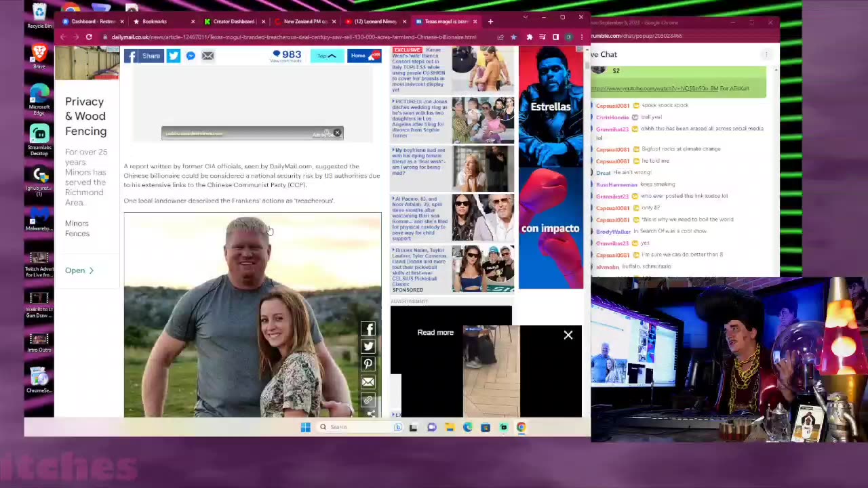Open Rumble chat window options menu
This screenshot has width=868, height=488.
coord(766,54)
